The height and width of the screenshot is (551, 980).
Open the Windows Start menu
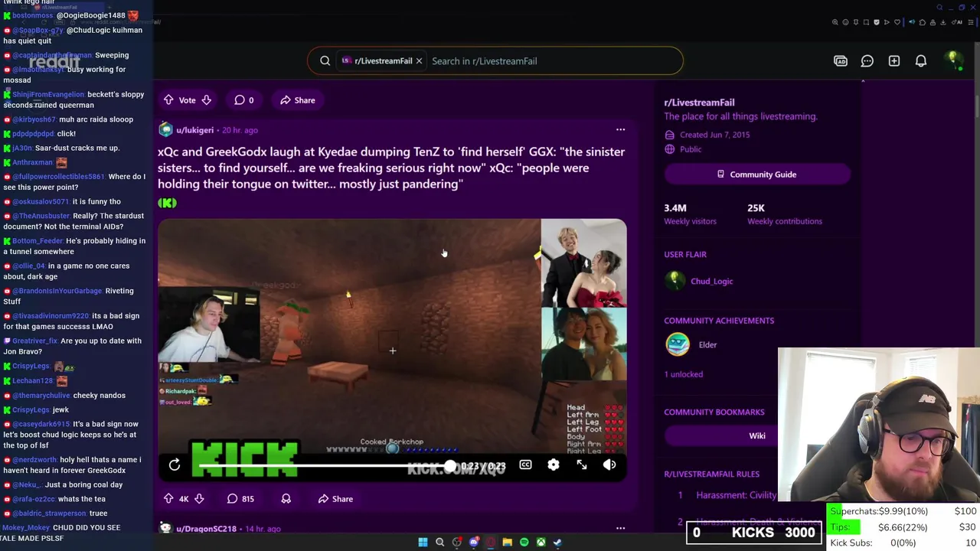[x=423, y=543]
